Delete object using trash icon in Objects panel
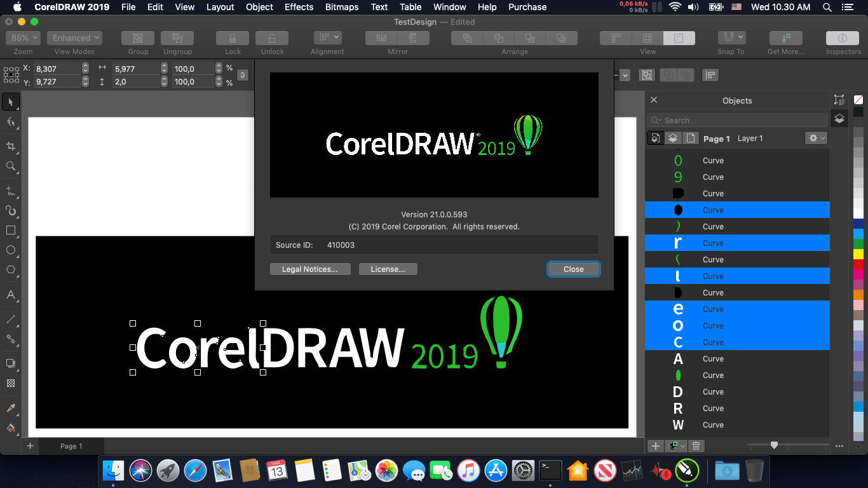 tap(696, 446)
